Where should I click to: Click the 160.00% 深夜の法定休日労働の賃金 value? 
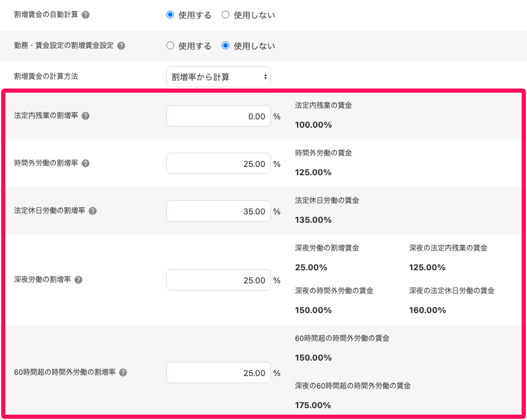click(427, 310)
